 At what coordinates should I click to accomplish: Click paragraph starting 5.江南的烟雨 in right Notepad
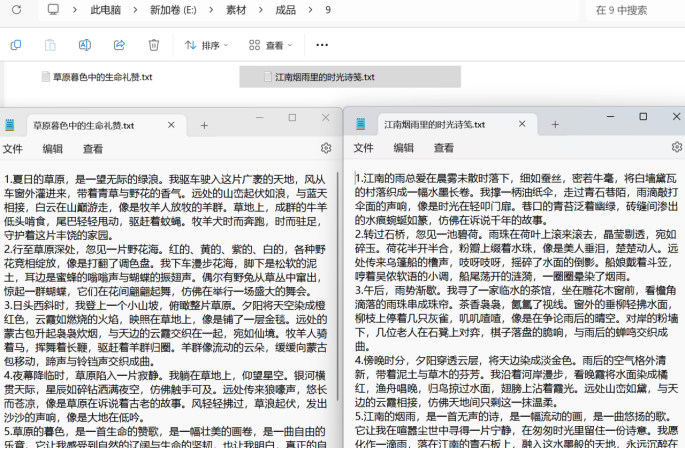click(516, 430)
